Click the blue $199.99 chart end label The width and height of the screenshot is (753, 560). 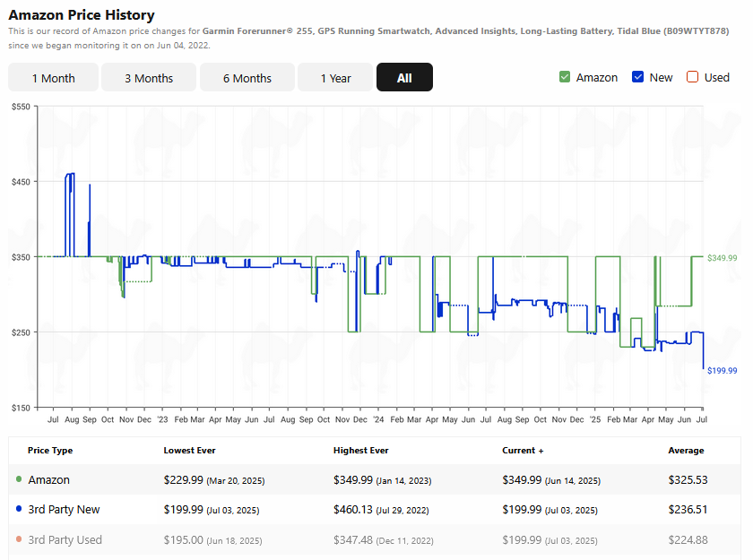(722, 370)
